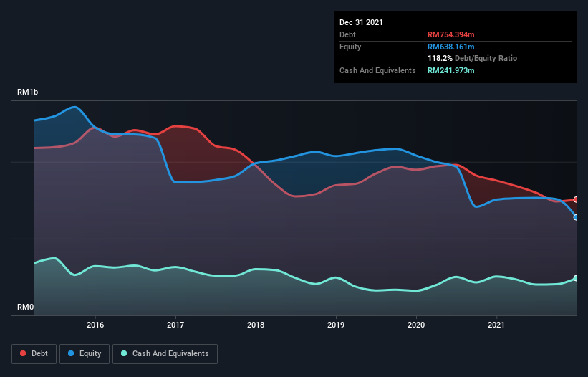Toggle the Cash And Equivalents legend button
588x377 pixels.
pyautogui.click(x=165, y=354)
